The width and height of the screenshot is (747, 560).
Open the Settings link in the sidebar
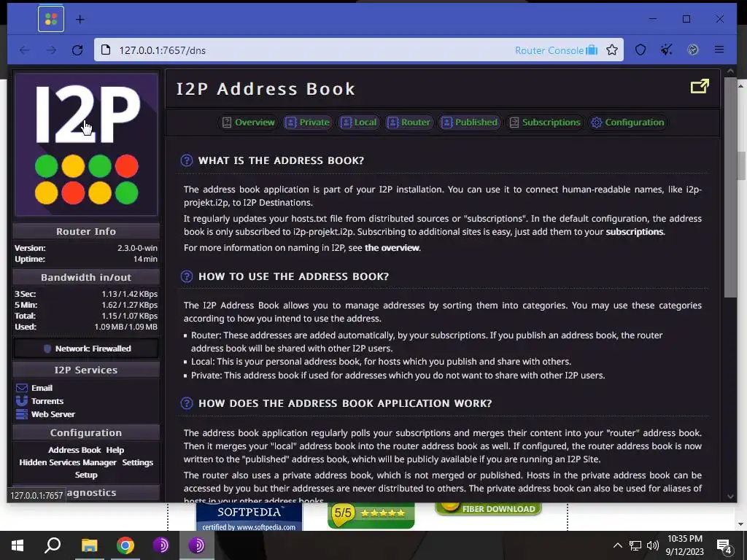138,462
